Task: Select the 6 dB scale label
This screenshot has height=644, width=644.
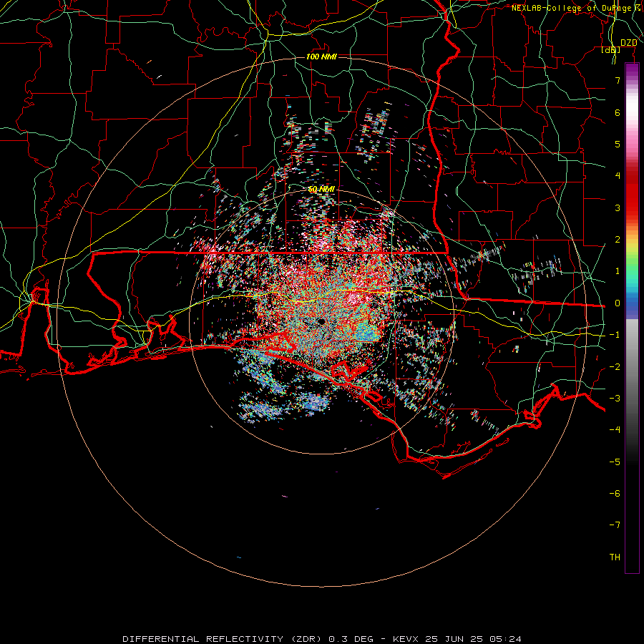Action: 618,112
